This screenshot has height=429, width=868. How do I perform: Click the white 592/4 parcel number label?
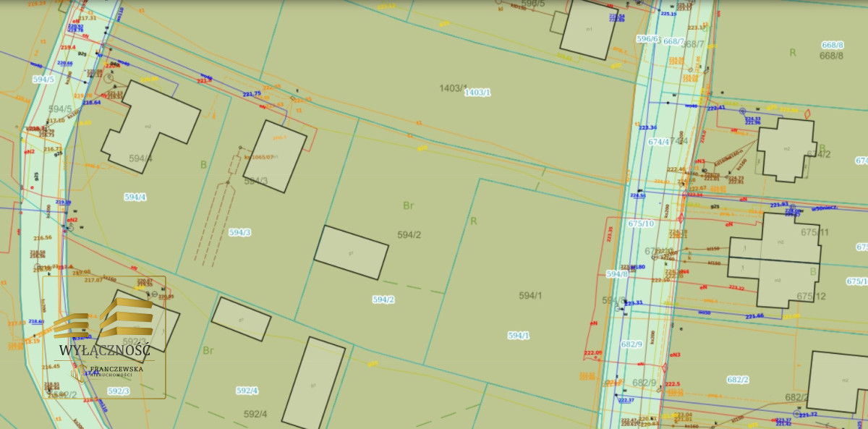coord(247,391)
